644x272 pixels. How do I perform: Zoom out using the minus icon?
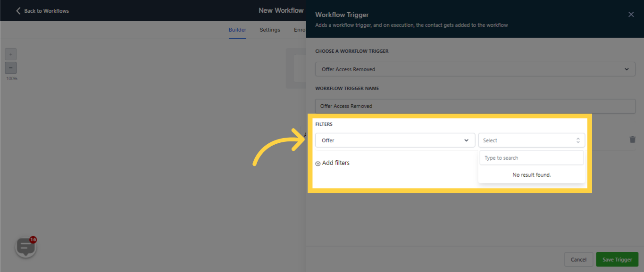coord(10,67)
